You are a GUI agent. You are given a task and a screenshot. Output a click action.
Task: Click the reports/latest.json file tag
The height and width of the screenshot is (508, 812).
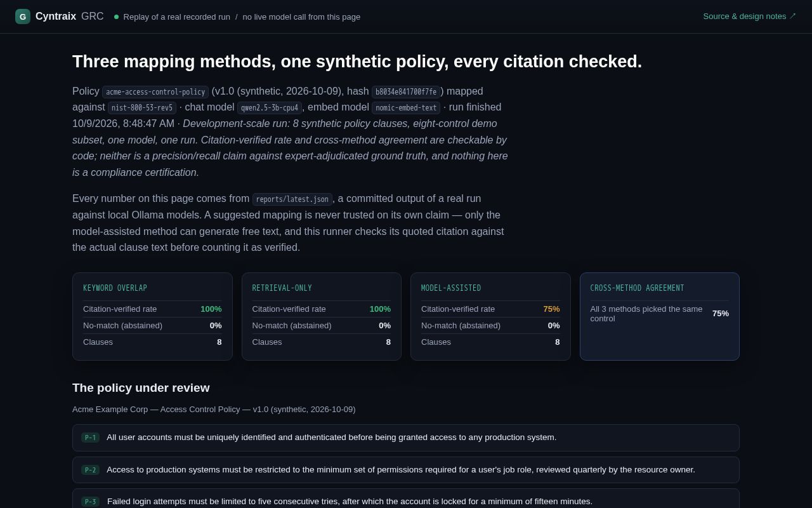click(292, 199)
